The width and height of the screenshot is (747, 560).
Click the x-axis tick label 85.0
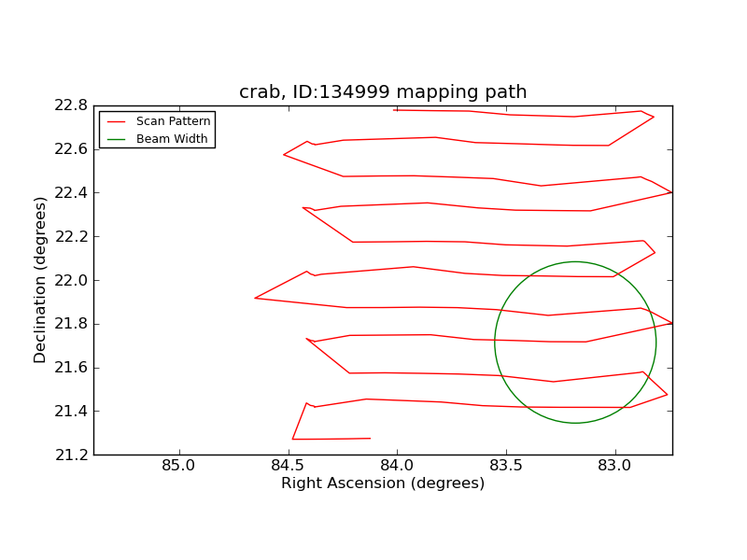[x=178, y=465]
